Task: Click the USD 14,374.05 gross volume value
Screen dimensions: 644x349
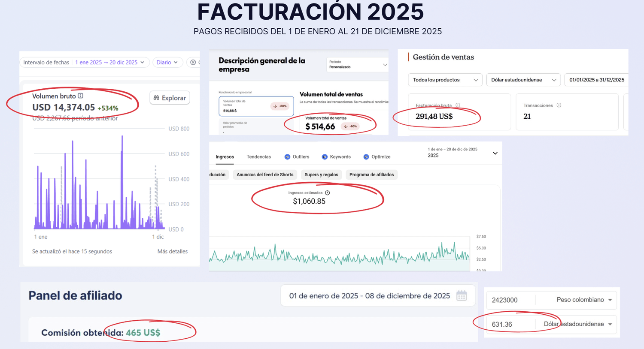Action: click(64, 108)
